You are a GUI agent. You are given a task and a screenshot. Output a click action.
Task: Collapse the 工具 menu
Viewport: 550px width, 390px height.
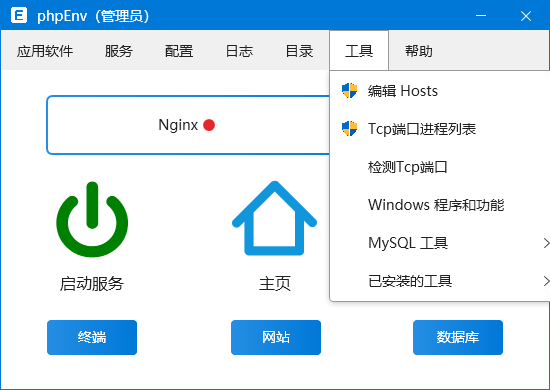[x=359, y=51]
